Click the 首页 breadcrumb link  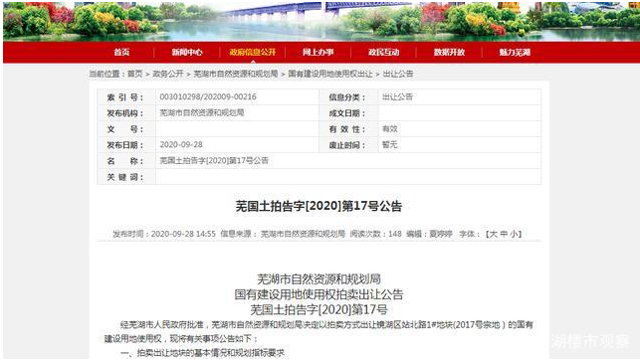click(135, 74)
